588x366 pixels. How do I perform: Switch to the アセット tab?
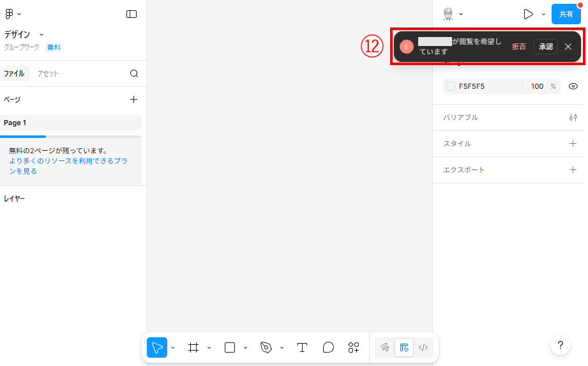(x=48, y=73)
